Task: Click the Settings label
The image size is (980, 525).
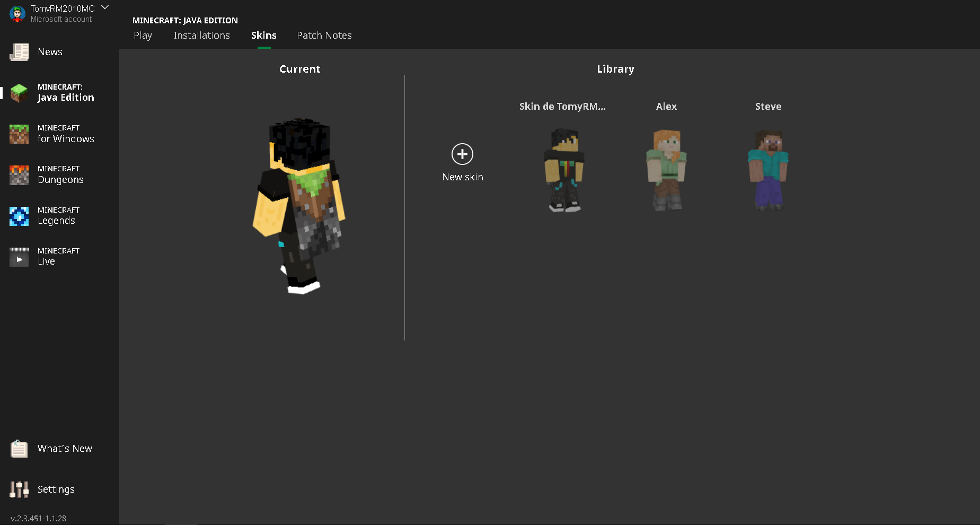Action: 56,489
